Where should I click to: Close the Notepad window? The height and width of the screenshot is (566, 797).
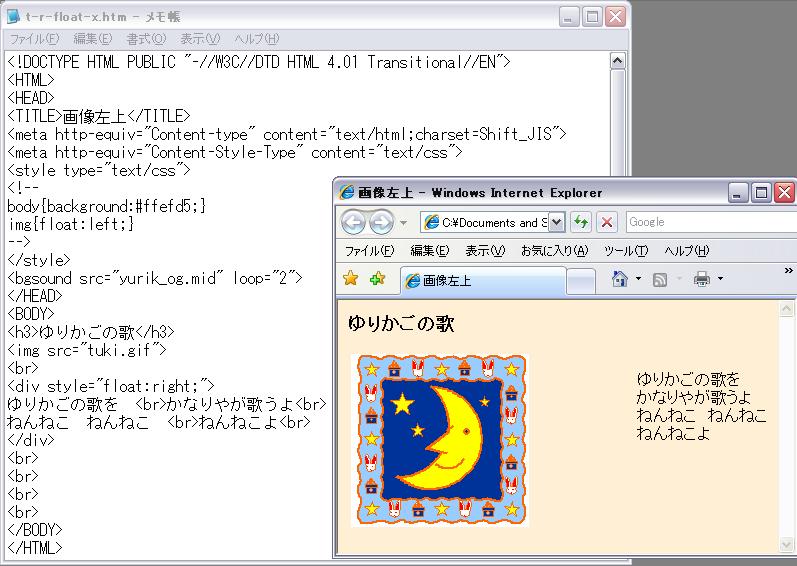click(616, 17)
